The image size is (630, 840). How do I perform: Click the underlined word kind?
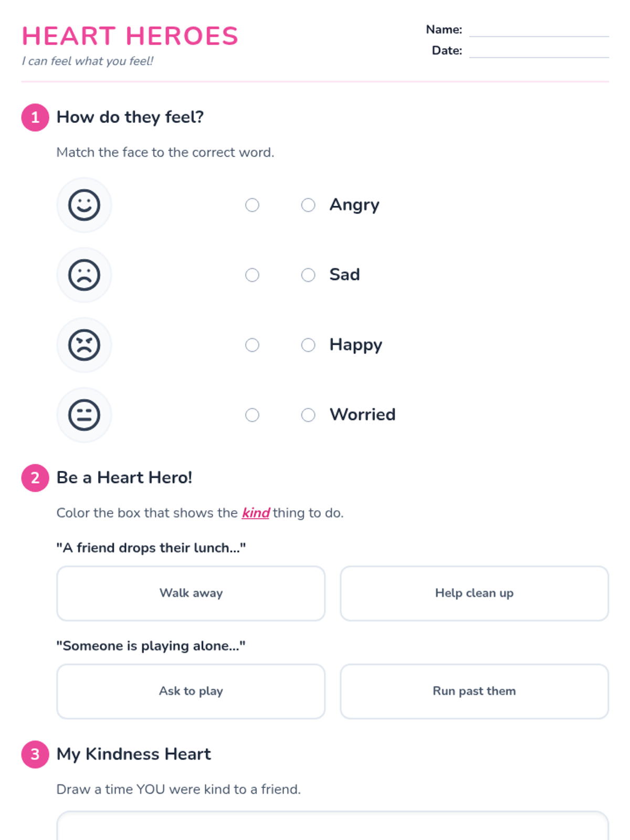[x=256, y=513]
